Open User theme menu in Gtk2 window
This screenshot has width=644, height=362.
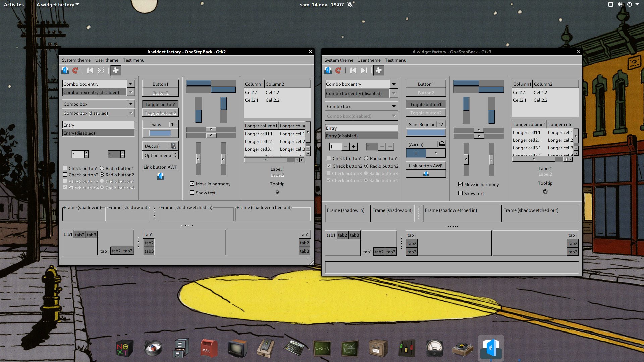pos(107,60)
